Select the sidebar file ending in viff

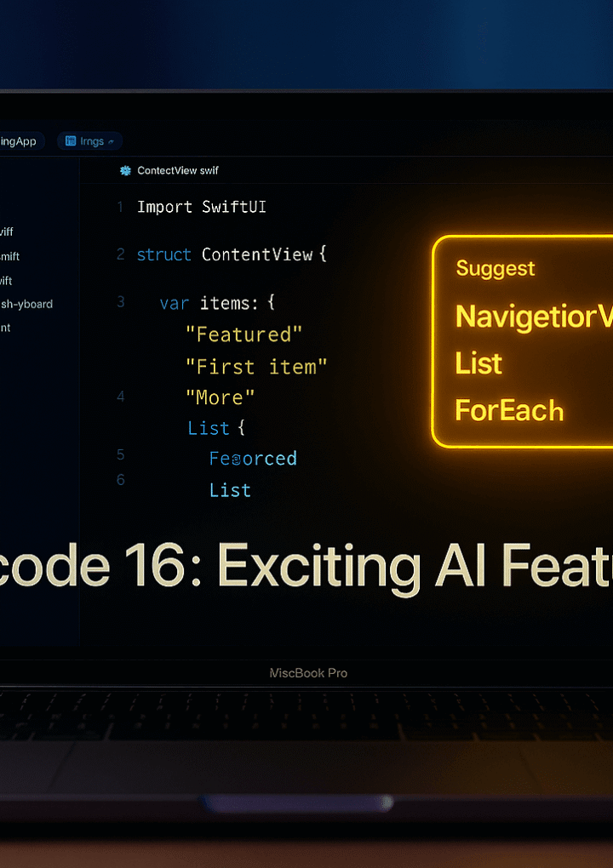(x=7, y=231)
